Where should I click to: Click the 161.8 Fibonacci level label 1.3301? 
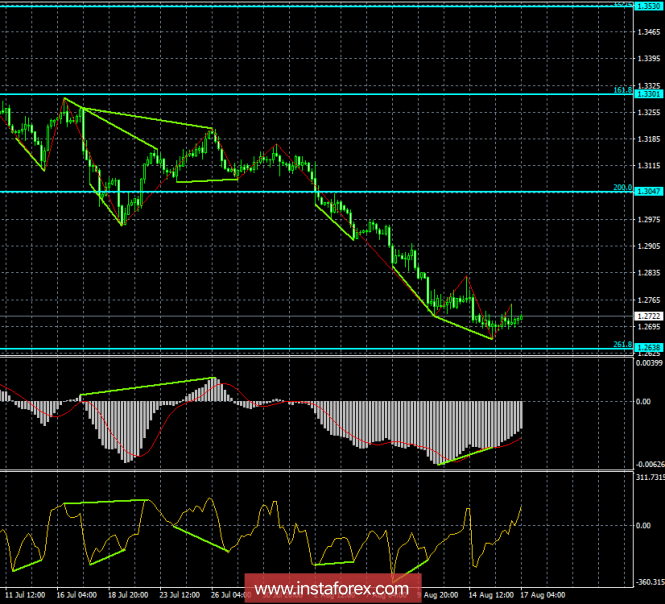pos(648,94)
